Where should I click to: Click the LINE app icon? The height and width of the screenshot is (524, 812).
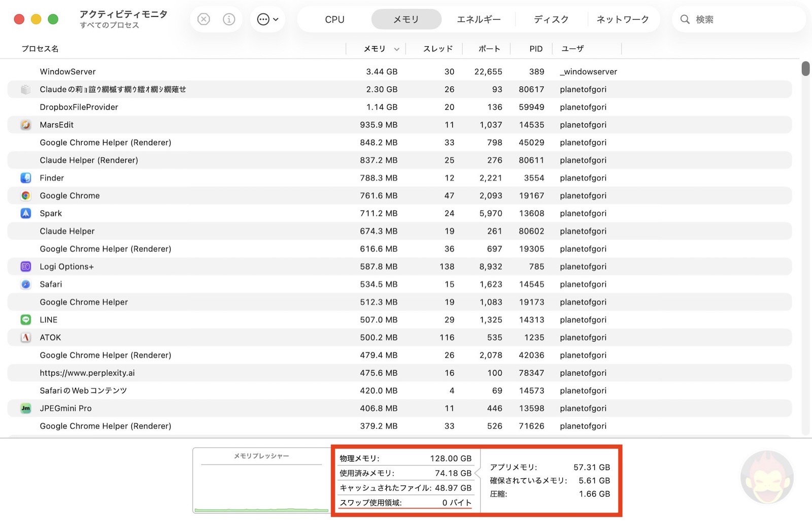[x=26, y=320]
